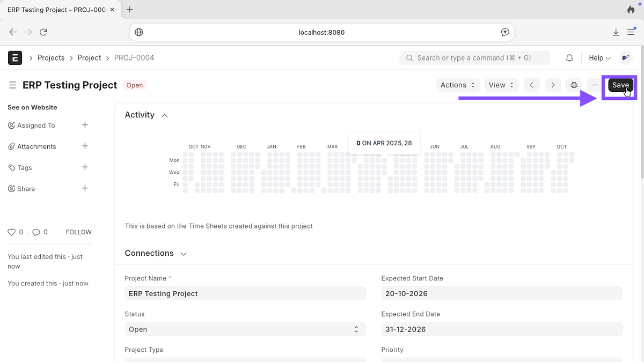Click the Save button
The image size is (644, 362).
tap(620, 85)
